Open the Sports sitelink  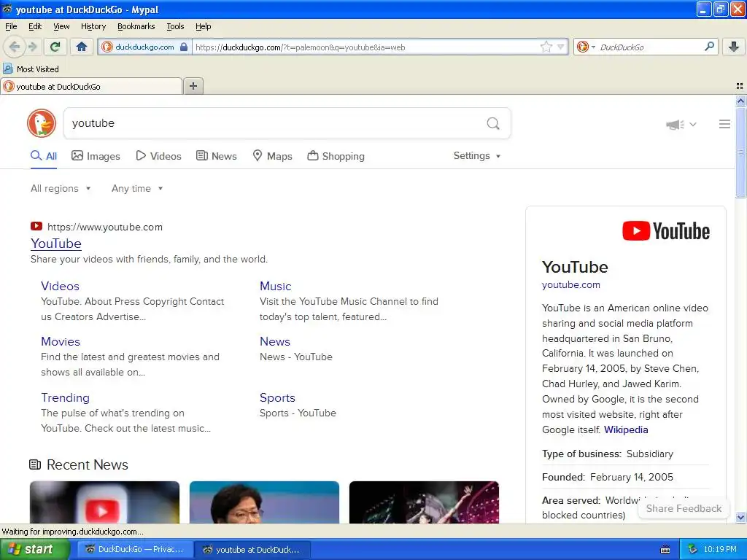pos(277,397)
